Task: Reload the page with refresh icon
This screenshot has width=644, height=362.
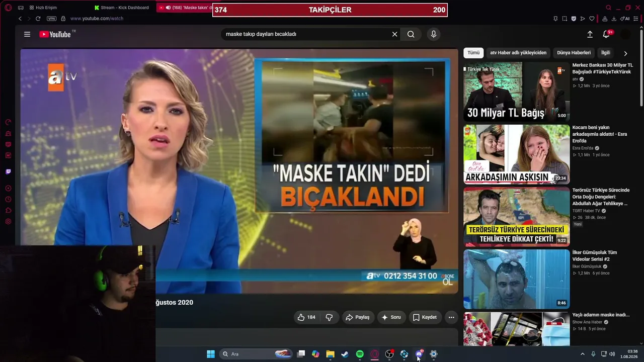Action: [x=38, y=19]
